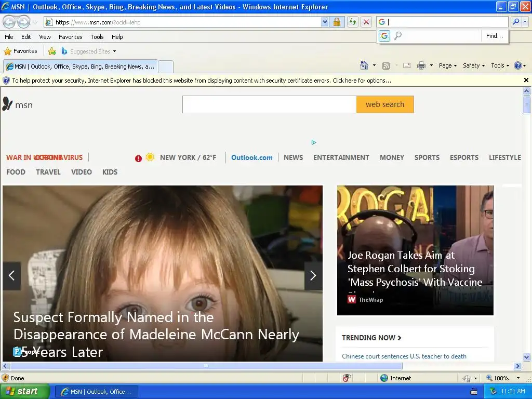The height and width of the screenshot is (399, 532).
Task: Click the magnifier search button beside Google box
Action: coord(516,22)
